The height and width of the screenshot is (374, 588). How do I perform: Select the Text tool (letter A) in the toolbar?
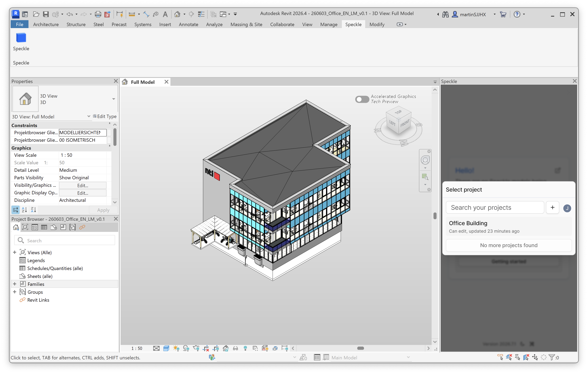tap(165, 14)
